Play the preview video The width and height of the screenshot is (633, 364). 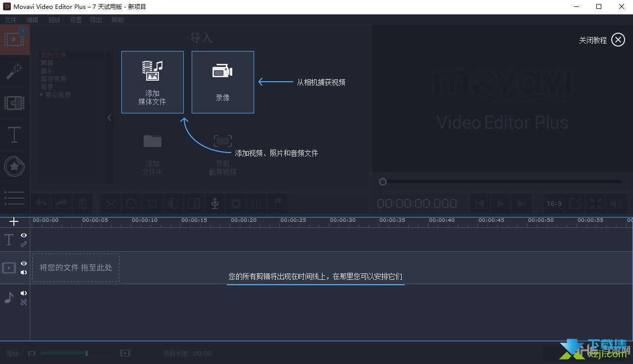(500, 204)
